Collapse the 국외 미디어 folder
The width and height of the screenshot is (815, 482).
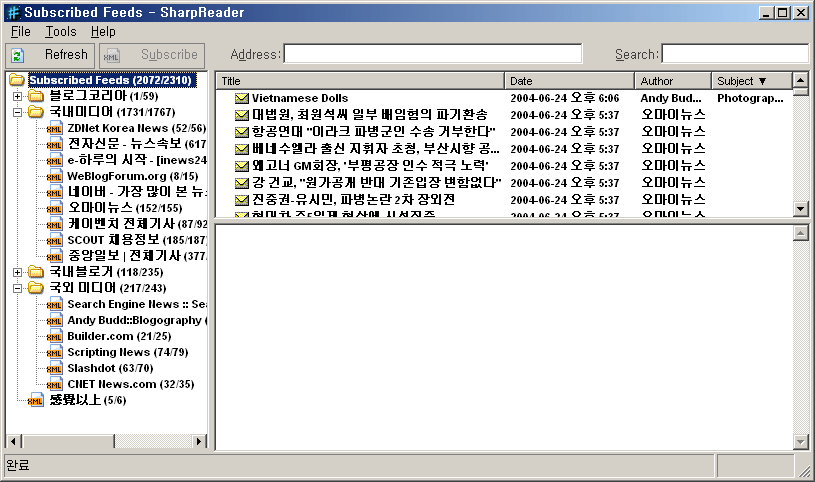pyautogui.click(x=17, y=288)
